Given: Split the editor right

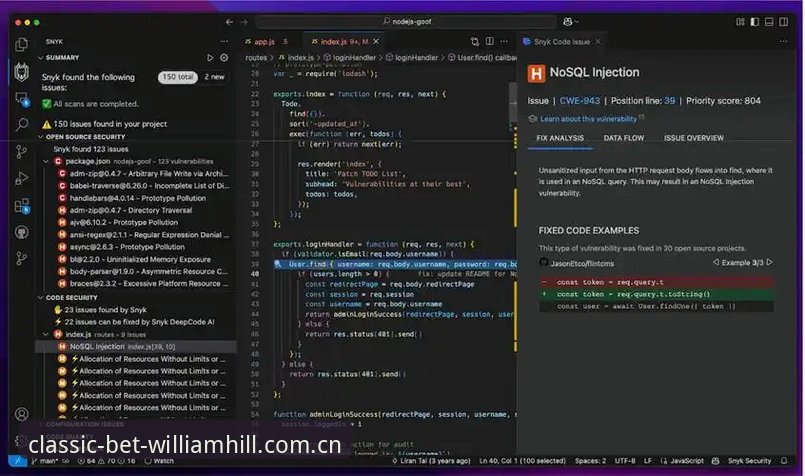Looking at the screenshot, I should [490, 41].
